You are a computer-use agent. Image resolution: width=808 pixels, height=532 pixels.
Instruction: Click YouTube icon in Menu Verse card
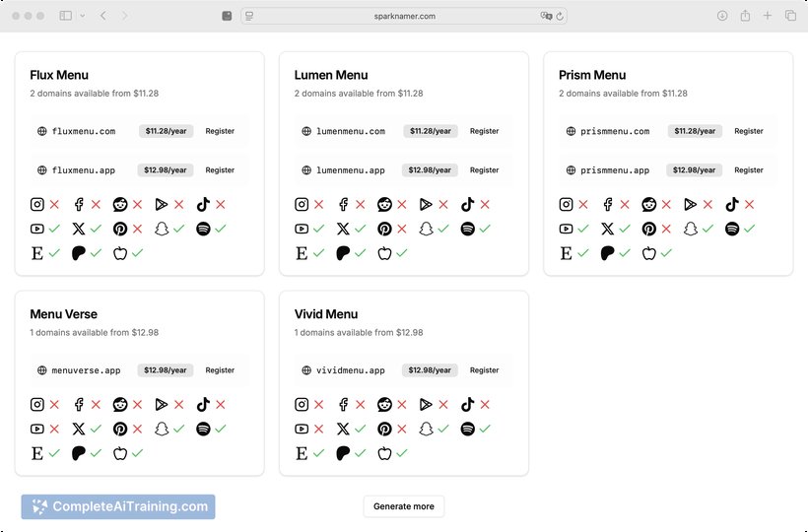pyautogui.click(x=37, y=429)
